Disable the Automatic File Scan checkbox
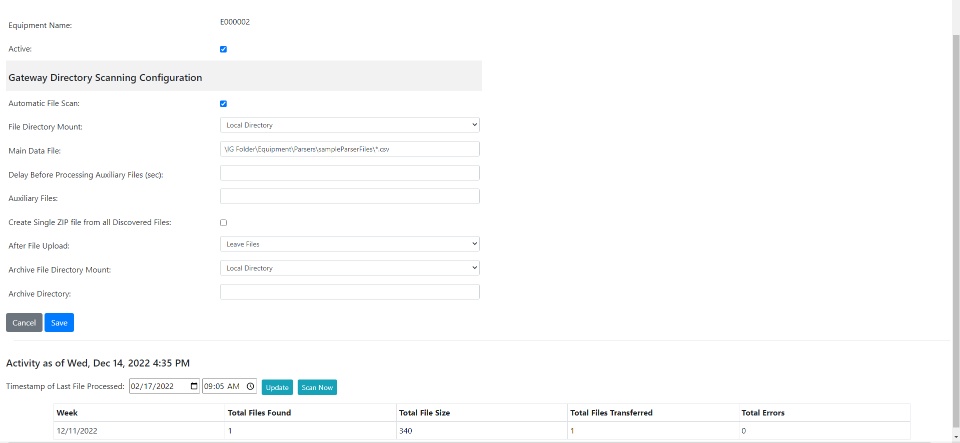The width and height of the screenshot is (960, 443). tap(223, 103)
